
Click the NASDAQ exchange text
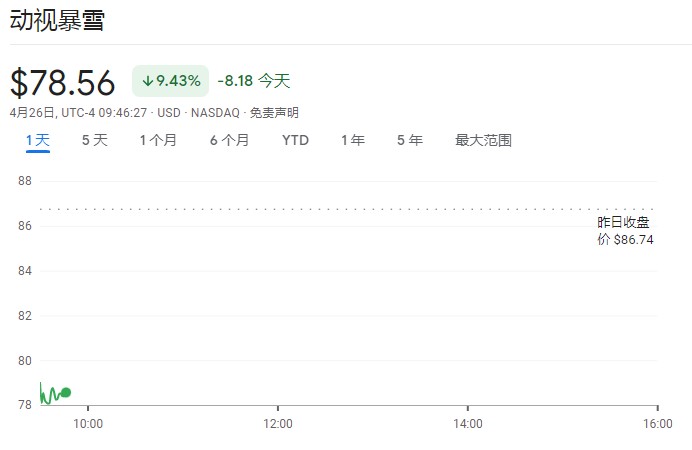(x=215, y=113)
